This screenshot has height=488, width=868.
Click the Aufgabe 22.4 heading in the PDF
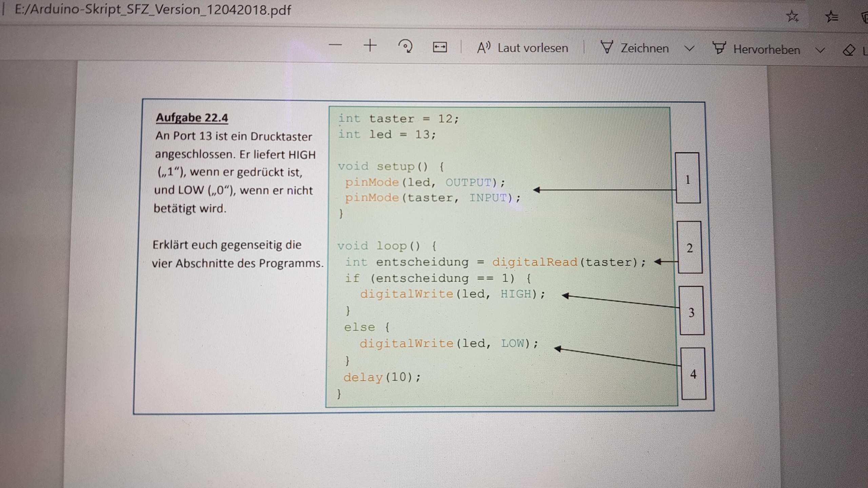pyautogui.click(x=192, y=118)
